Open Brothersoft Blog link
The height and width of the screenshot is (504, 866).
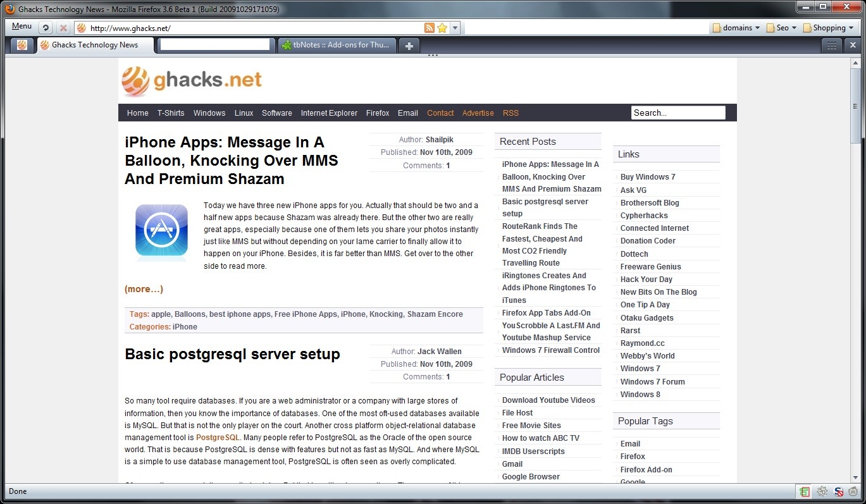(650, 203)
